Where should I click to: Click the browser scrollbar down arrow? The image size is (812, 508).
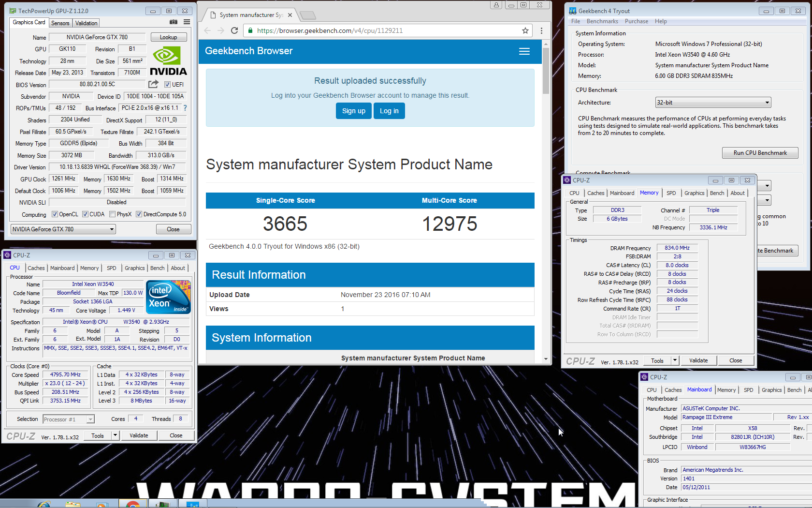point(546,359)
